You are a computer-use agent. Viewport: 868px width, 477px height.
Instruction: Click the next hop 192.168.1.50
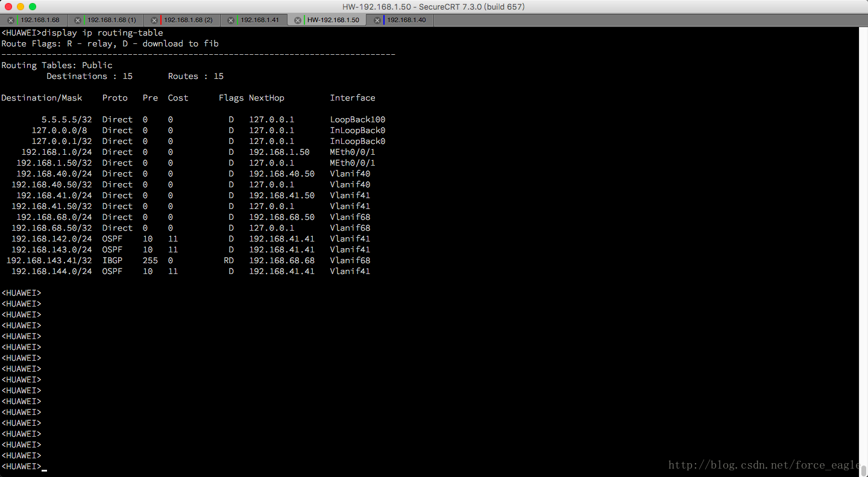point(279,152)
